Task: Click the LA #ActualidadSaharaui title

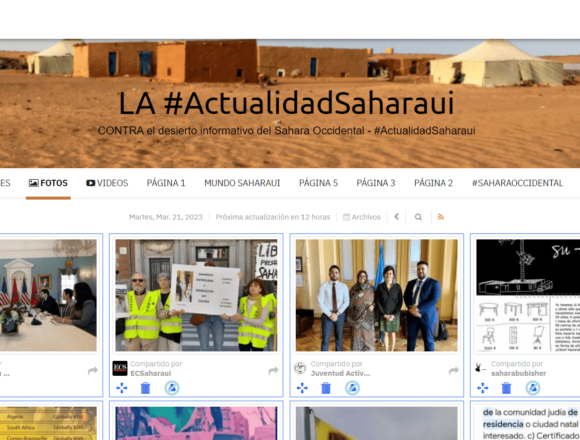Action: 286,104
